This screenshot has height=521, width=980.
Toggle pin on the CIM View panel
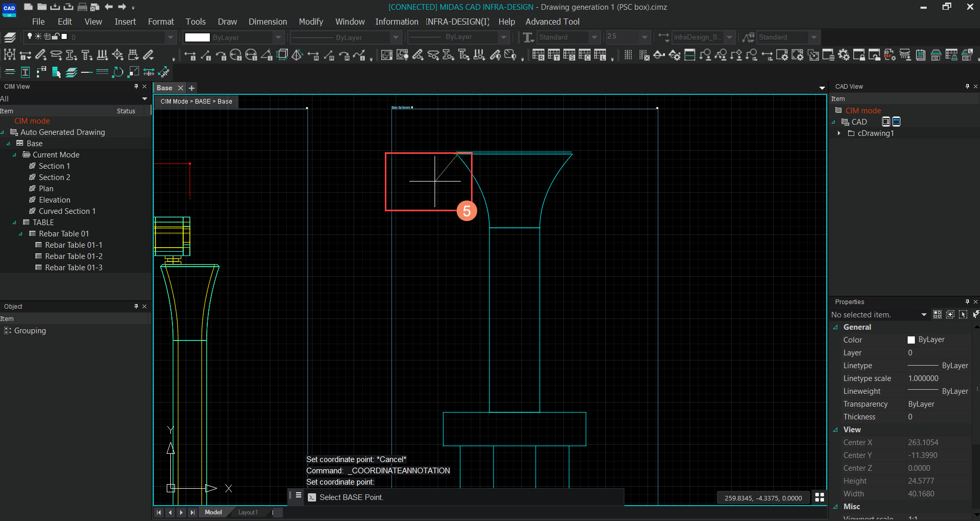pyautogui.click(x=136, y=86)
